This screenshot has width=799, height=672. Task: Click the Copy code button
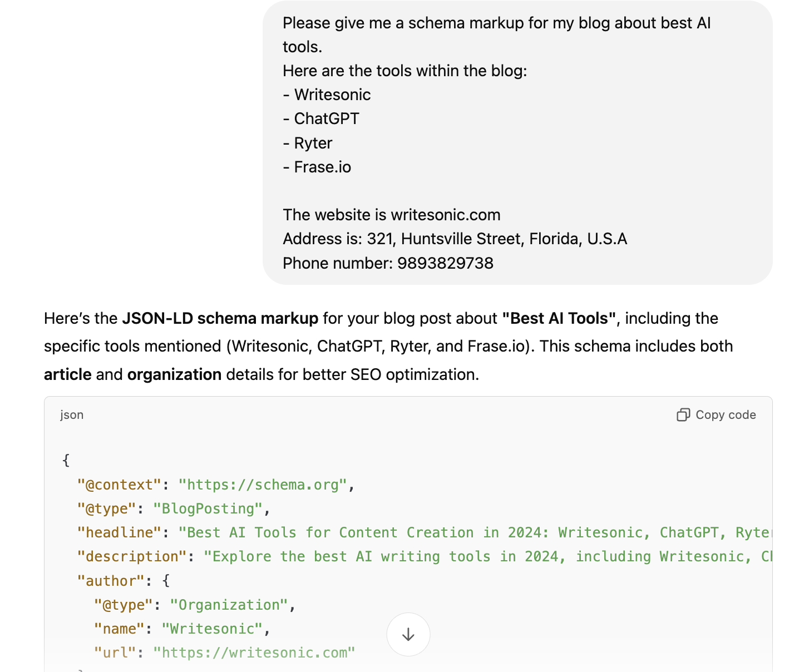(x=716, y=415)
